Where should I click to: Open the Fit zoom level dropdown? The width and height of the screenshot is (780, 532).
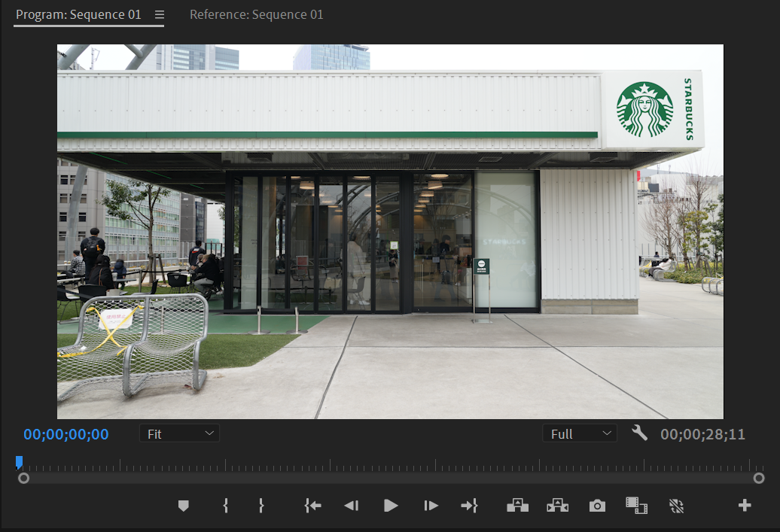tap(179, 433)
